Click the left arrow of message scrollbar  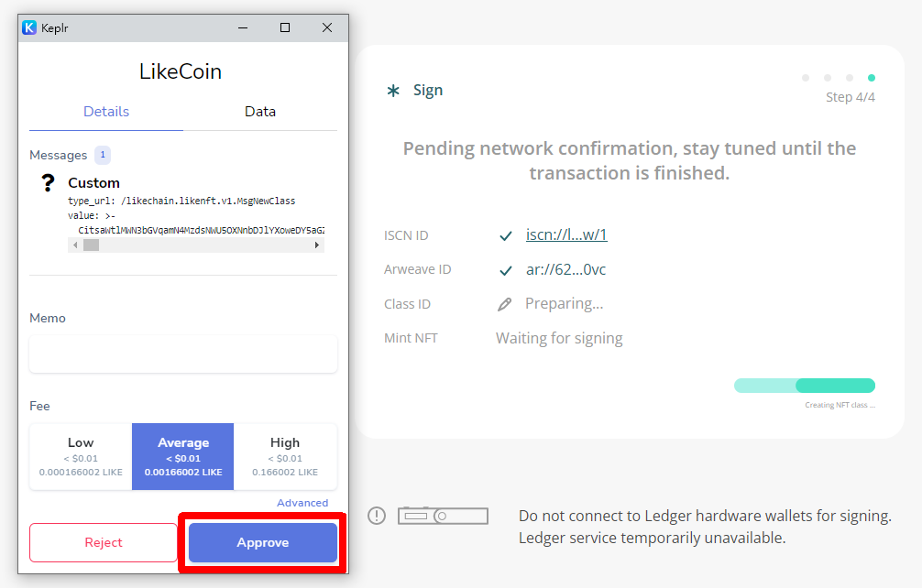click(75, 245)
